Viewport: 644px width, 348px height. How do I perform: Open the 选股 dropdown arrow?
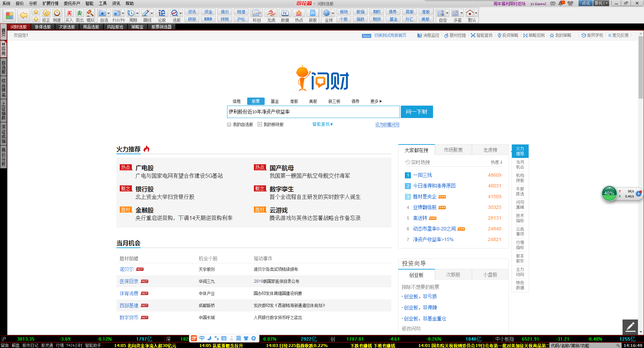pyautogui.click(x=180, y=13)
